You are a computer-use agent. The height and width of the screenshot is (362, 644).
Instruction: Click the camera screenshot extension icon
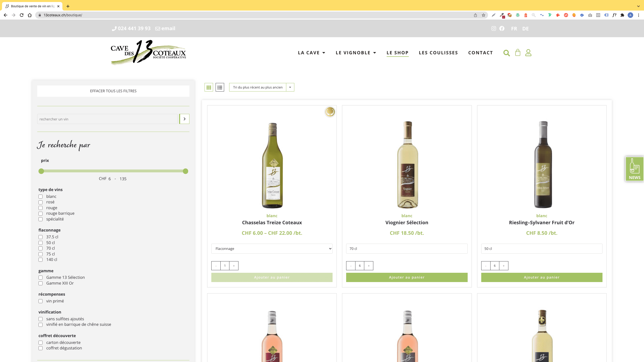click(590, 15)
